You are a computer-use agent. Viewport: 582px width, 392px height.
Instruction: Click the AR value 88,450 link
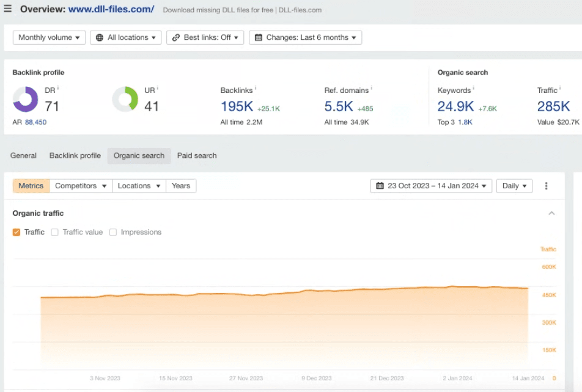pos(35,122)
